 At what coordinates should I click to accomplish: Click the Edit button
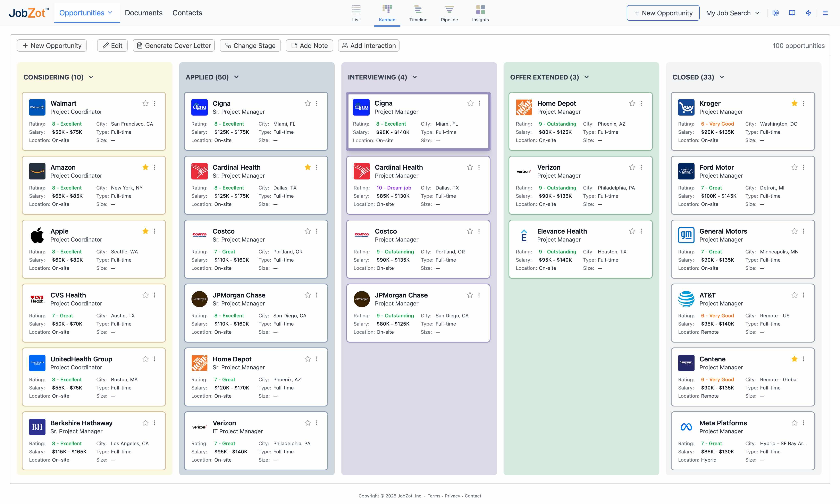click(x=112, y=45)
